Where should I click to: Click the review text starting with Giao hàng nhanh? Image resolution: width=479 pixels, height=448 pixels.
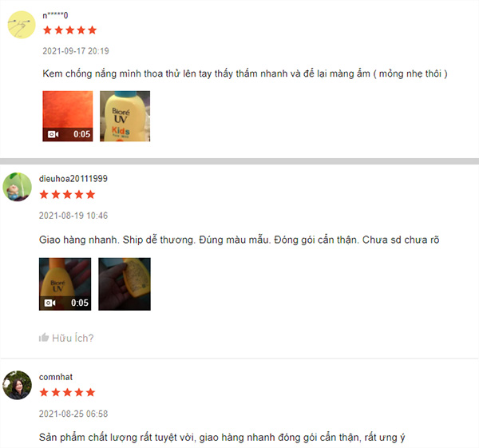(239, 240)
